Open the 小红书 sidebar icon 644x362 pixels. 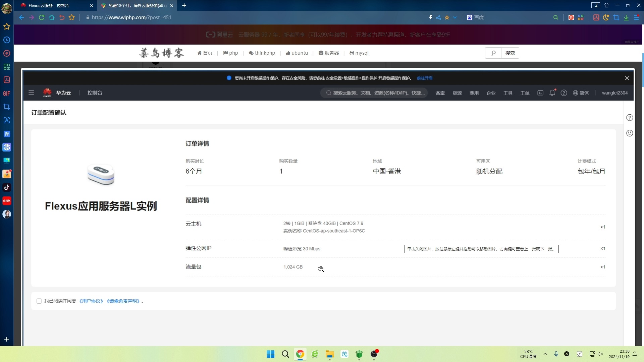7,200
